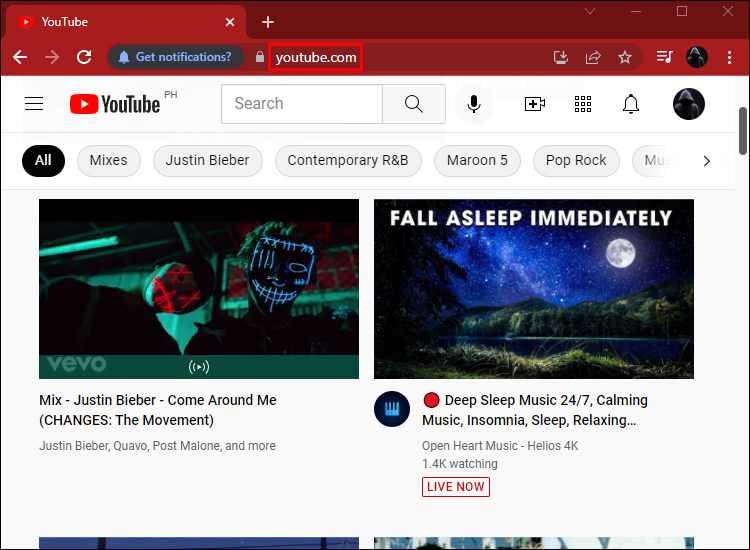The image size is (750, 550).
Task: Open the Chrome three-dot menu
Action: tap(729, 57)
